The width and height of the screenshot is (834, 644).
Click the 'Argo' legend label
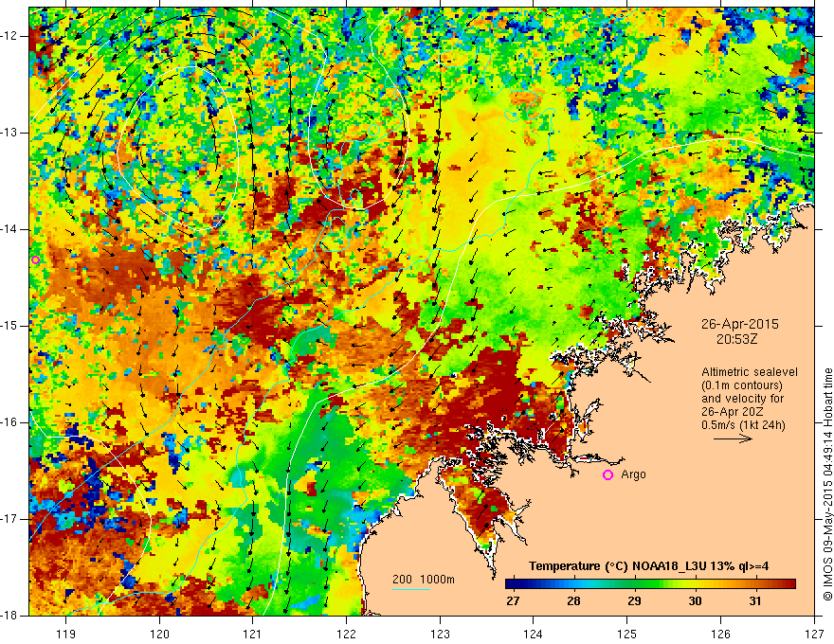click(x=633, y=474)
